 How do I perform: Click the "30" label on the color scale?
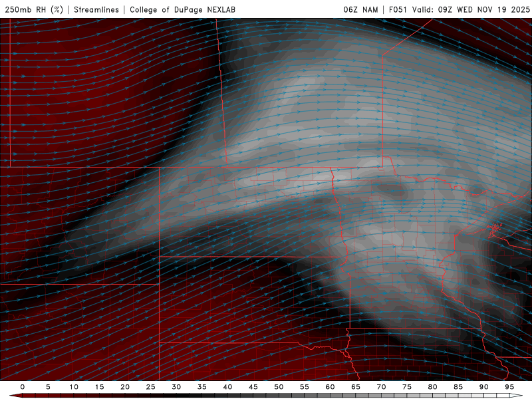coord(176,387)
